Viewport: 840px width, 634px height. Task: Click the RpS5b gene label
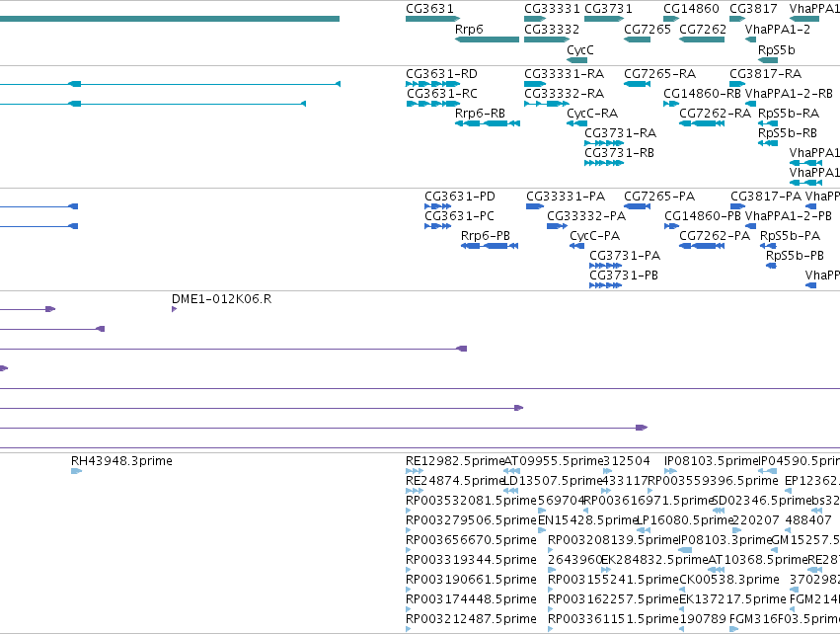click(776, 49)
